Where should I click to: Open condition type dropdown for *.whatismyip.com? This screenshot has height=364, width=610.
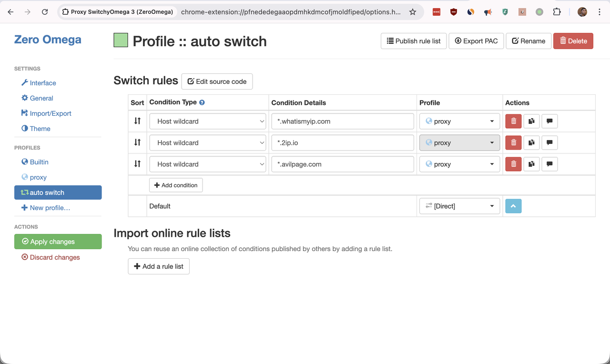(x=208, y=121)
